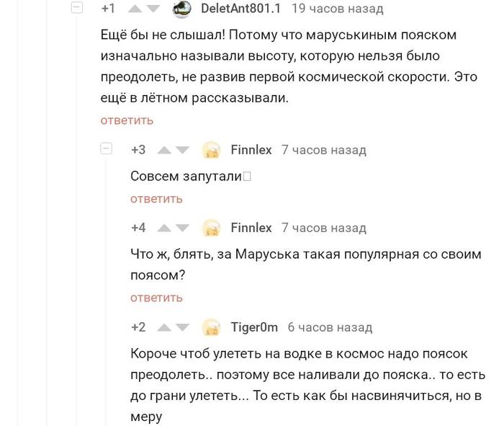Open Tiger0m username link
The image size is (504, 426).
pyautogui.click(x=254, y=327)
